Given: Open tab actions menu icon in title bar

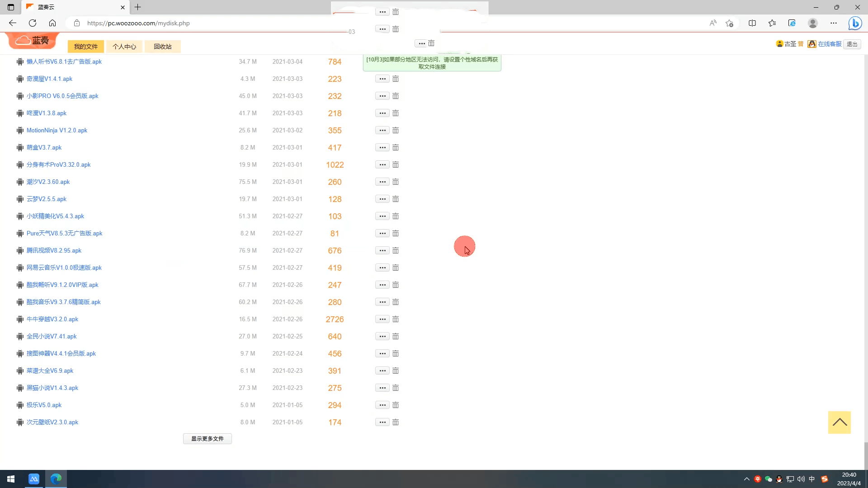Looking at the screenshot, I should (11, 7).
